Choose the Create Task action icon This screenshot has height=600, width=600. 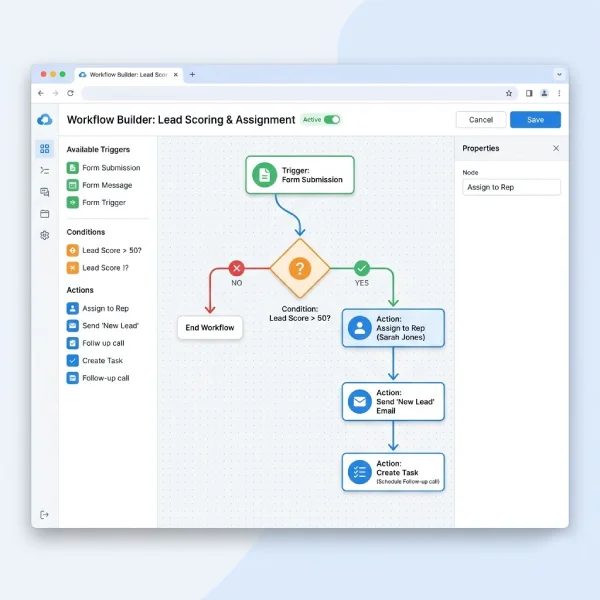[x=73, y=360]
